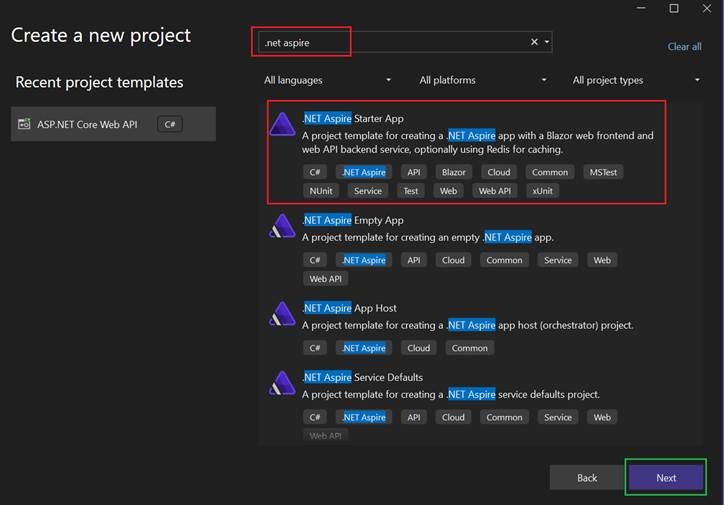Screen dimensions: 724x505
Task: Click the Cloud tag of App Host
Action: point(418,348)
